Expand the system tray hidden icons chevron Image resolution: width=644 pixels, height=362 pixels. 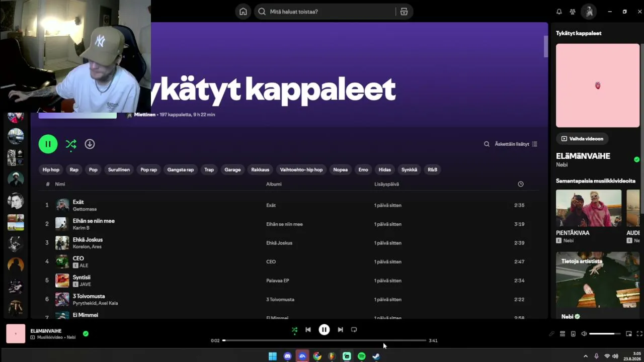(585, 356)
